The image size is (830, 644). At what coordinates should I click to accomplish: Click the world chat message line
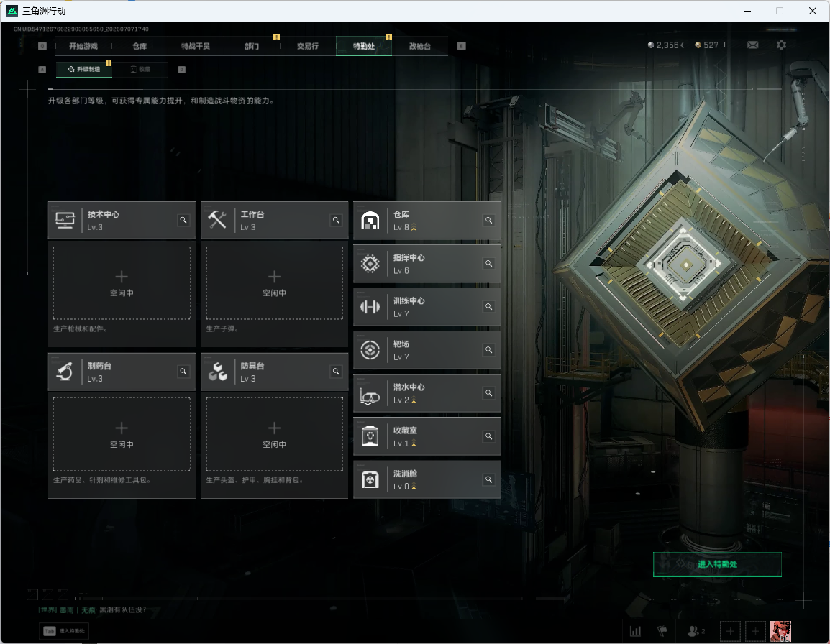click(92, 610)
